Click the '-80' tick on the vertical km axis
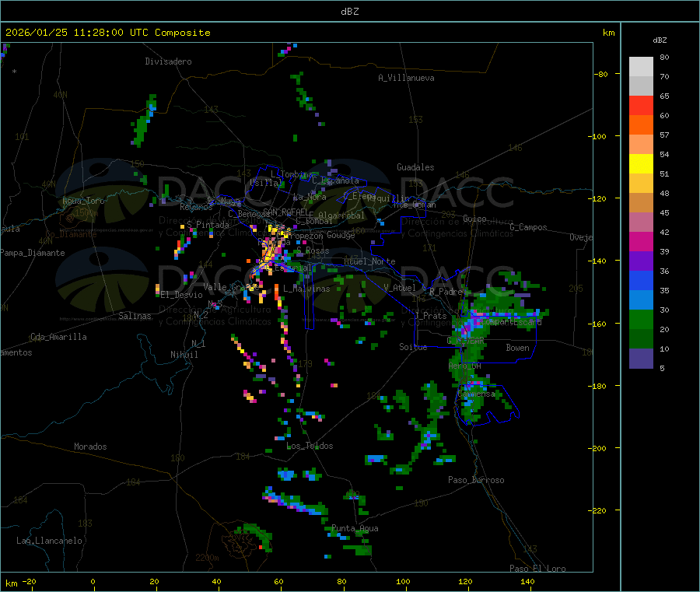 tap(600, 74)
